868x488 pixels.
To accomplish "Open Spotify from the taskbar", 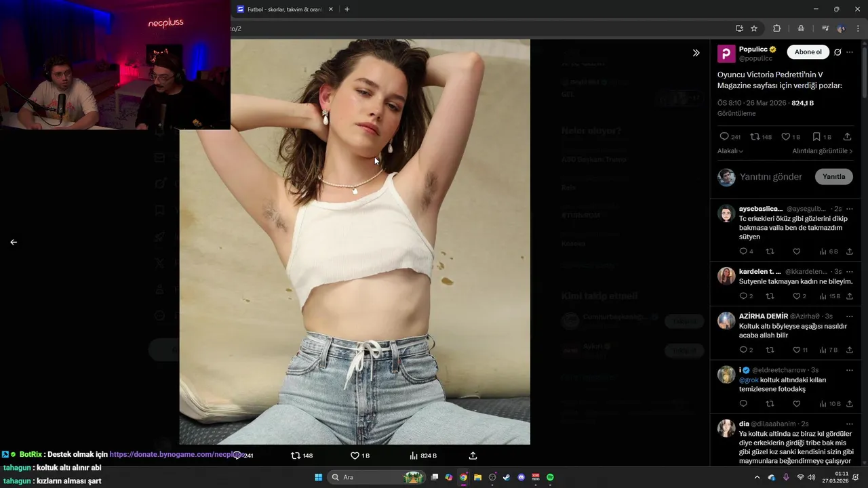I will point(550,477).
